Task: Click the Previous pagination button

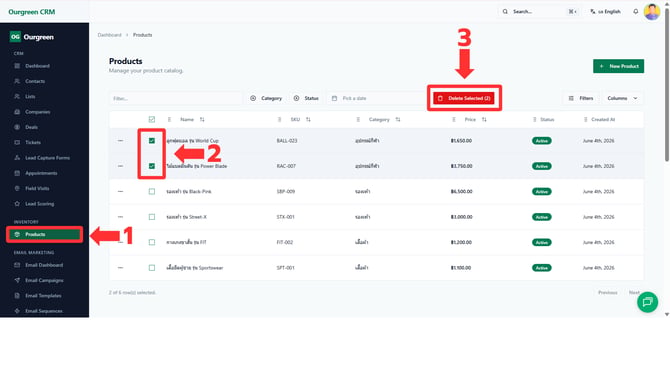Action: coord(608,293)
